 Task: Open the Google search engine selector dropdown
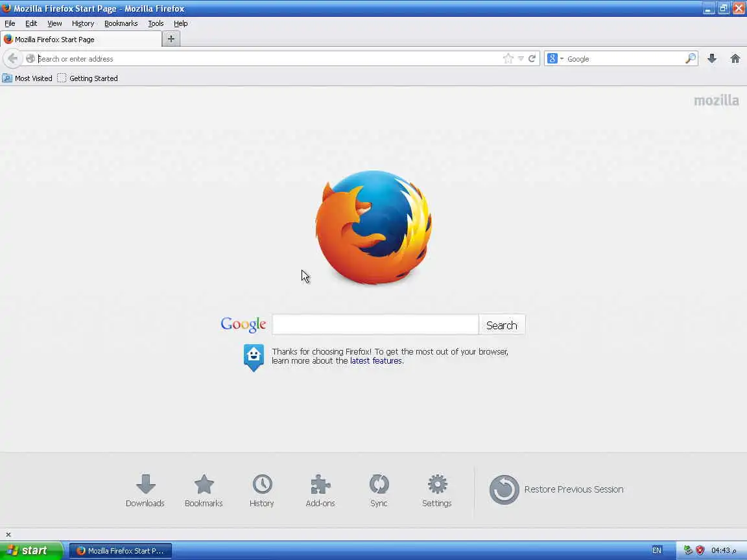coord(555,58)
